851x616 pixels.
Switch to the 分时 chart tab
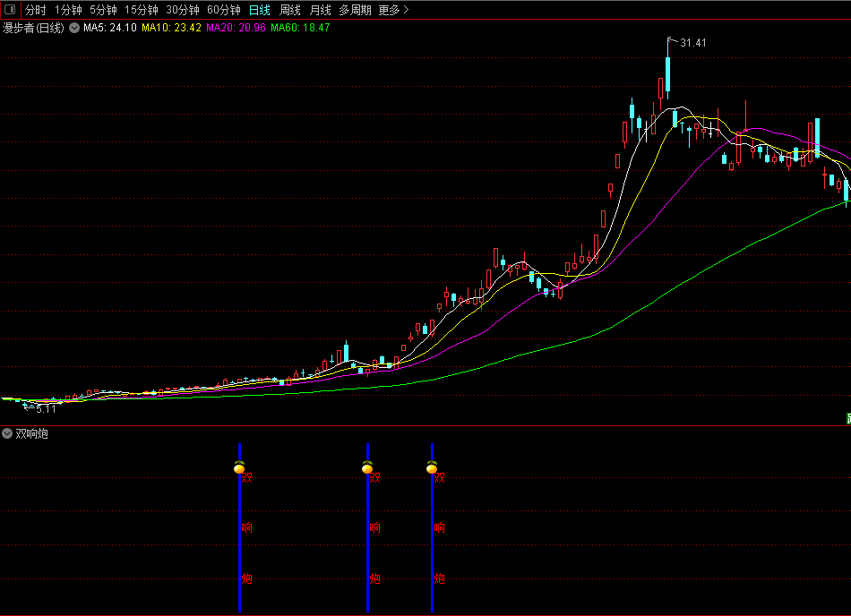click(35, 10)
